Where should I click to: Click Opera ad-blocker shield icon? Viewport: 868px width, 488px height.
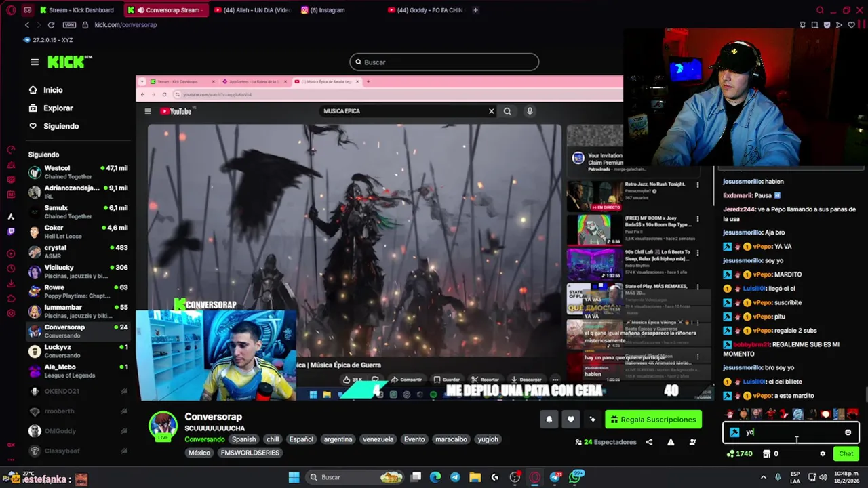827,25
